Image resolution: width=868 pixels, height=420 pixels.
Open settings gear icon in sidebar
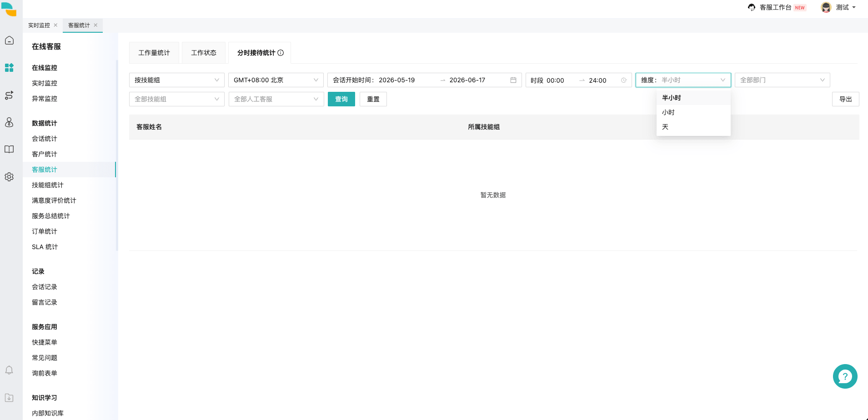coord(9,177)
